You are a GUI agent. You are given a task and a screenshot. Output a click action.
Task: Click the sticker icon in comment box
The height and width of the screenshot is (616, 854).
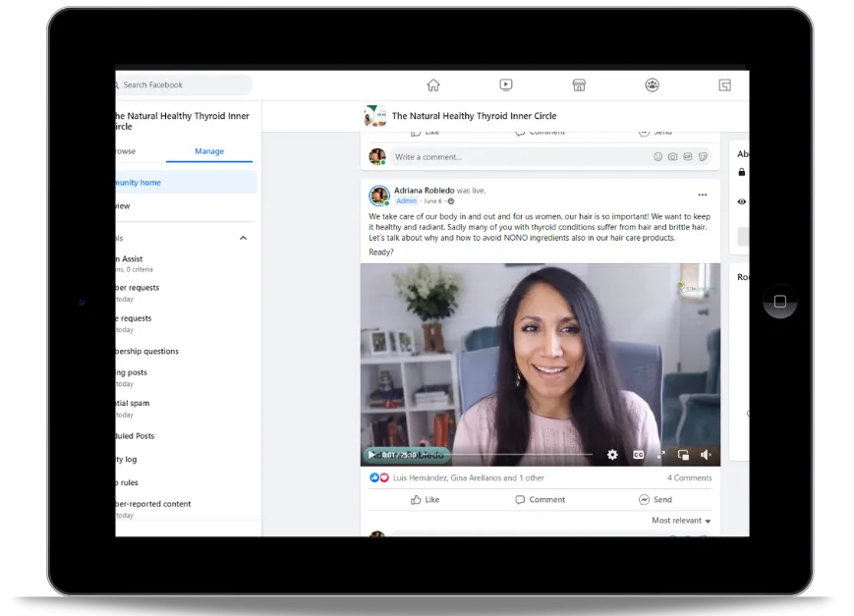703,157
